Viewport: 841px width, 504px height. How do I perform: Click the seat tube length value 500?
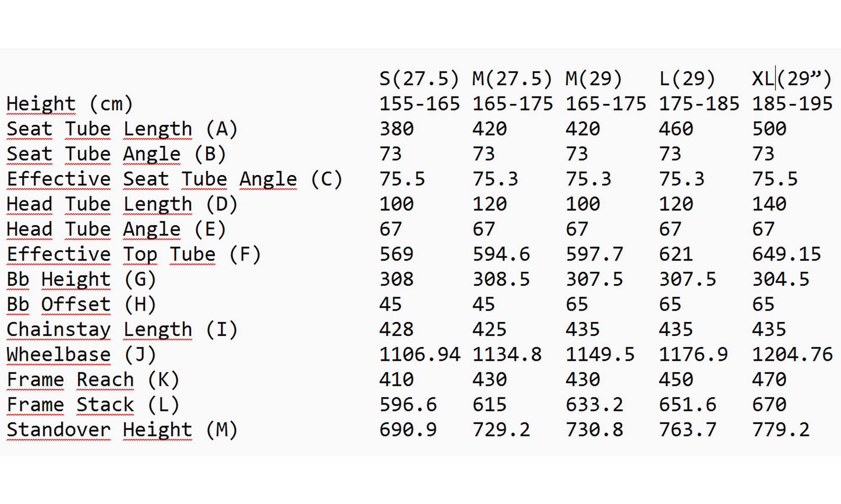769,129
